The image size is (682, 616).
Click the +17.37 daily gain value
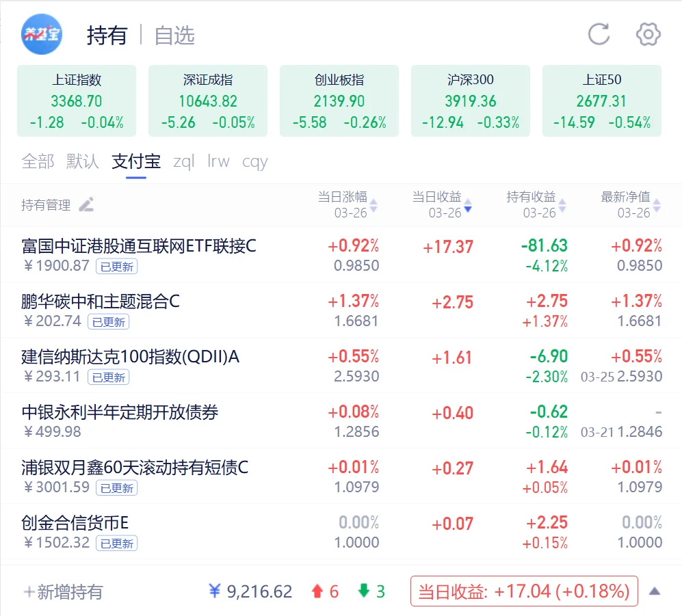click(x=448, y=247)
